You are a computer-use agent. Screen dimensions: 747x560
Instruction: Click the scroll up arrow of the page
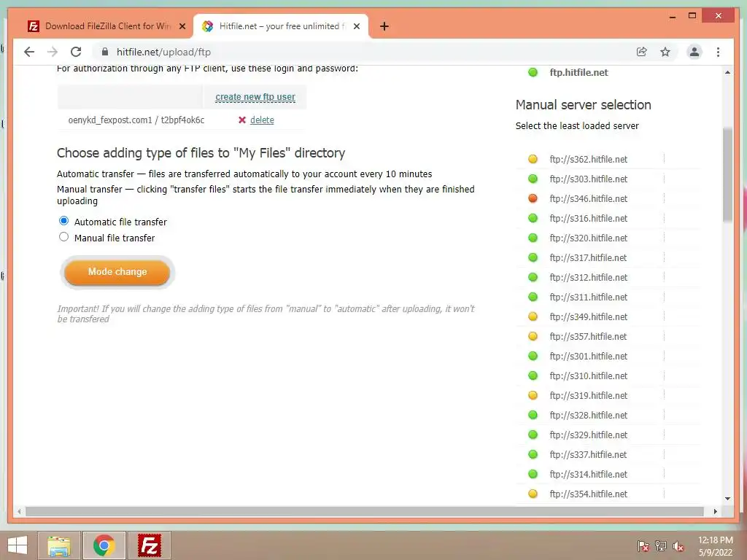click(x=727, y=72)
